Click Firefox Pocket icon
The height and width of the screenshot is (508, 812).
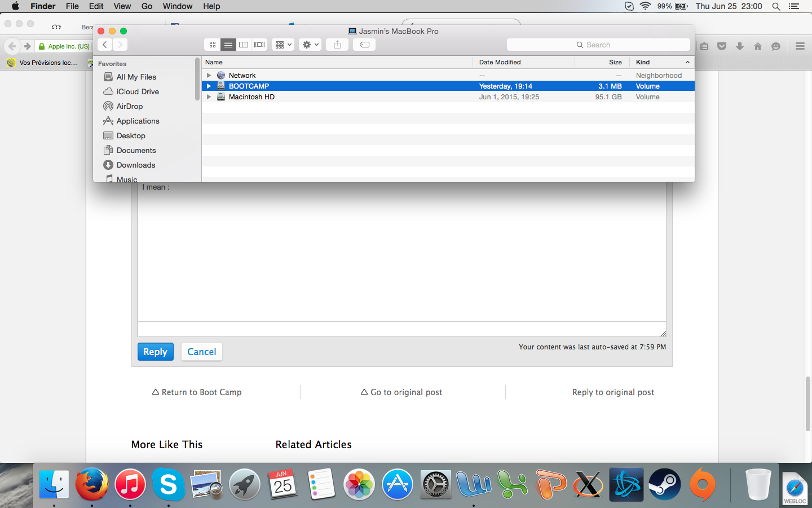click(722, 46)
